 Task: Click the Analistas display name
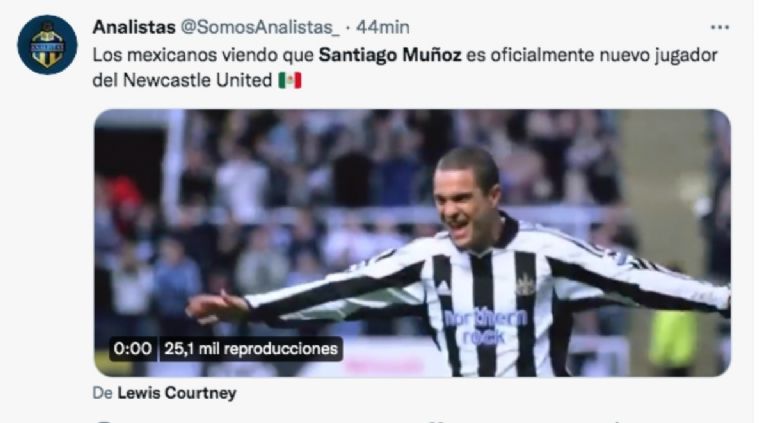(134, 27)
